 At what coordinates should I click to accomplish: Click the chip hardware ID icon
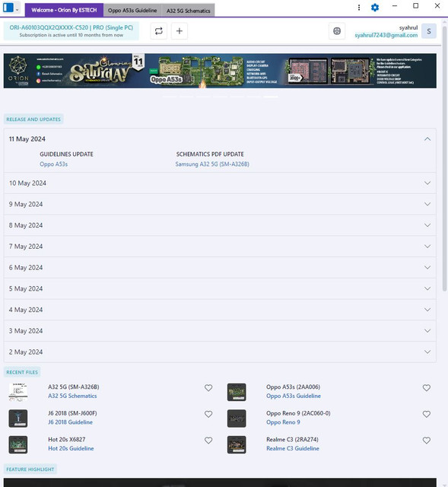337,31
